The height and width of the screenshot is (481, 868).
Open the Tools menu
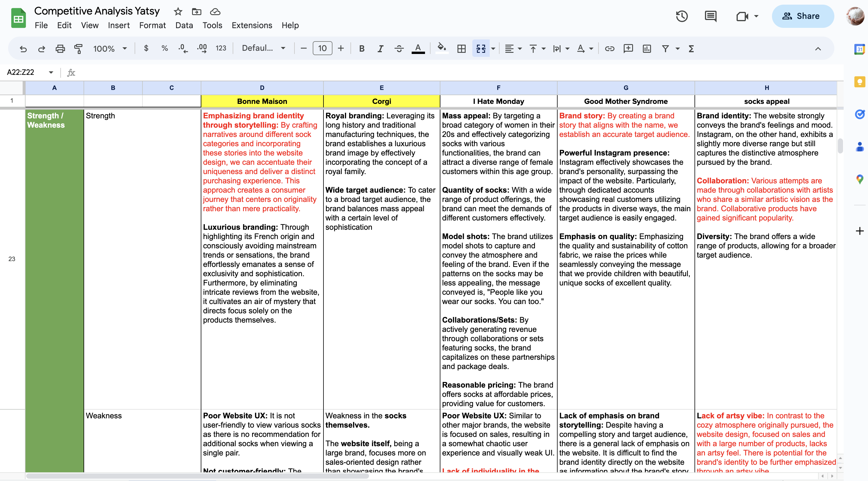212,25
